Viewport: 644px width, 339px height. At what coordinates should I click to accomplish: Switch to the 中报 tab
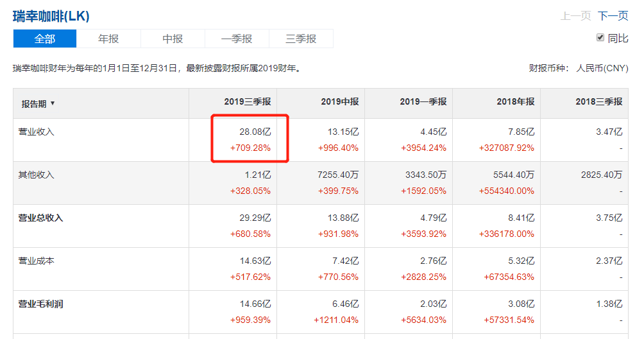pyautogui.click(x=173, y=39)
